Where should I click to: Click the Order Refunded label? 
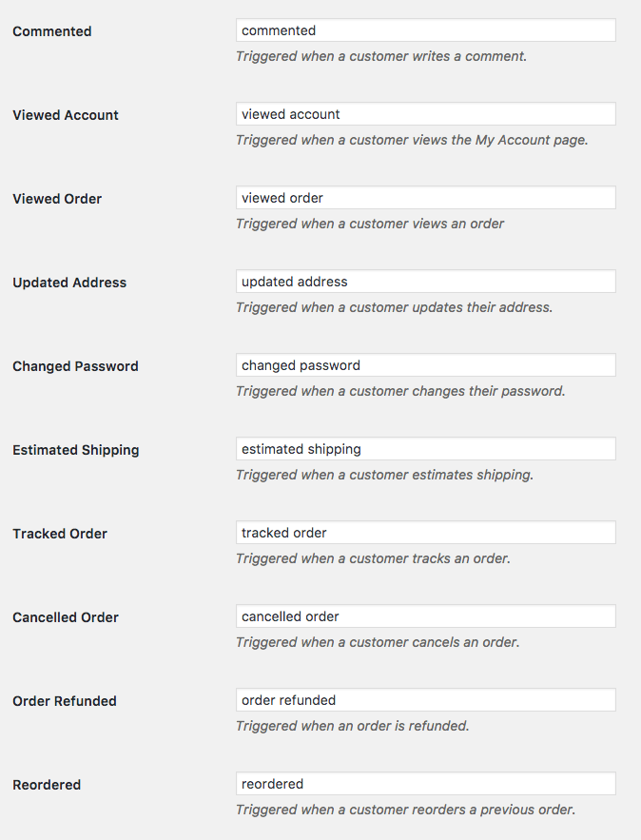click(65, 701)
